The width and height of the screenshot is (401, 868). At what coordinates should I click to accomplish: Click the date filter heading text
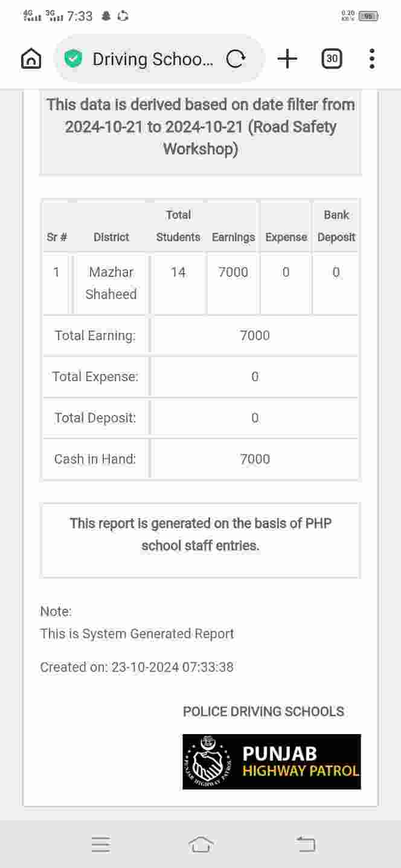click(x=200, y=127)
